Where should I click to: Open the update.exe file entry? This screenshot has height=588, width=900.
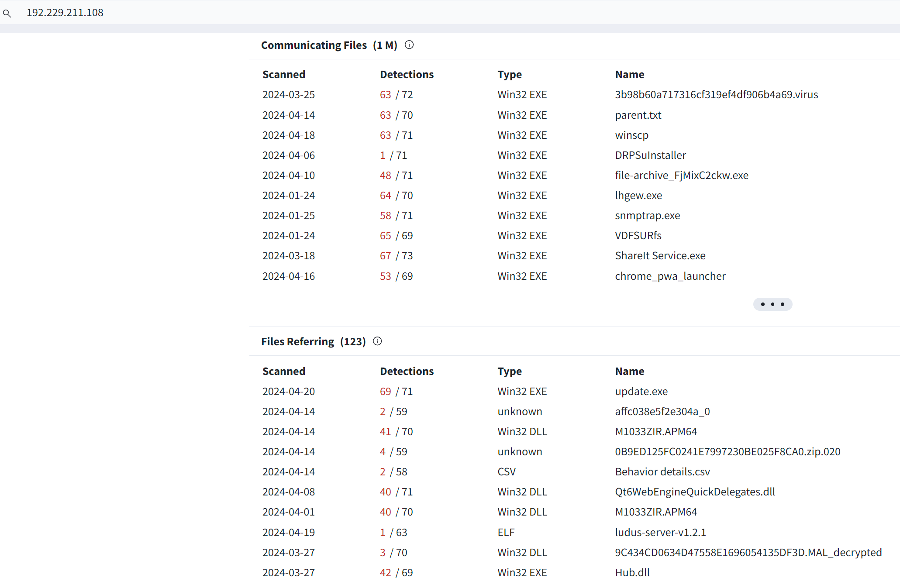click(x=641, y=392)
